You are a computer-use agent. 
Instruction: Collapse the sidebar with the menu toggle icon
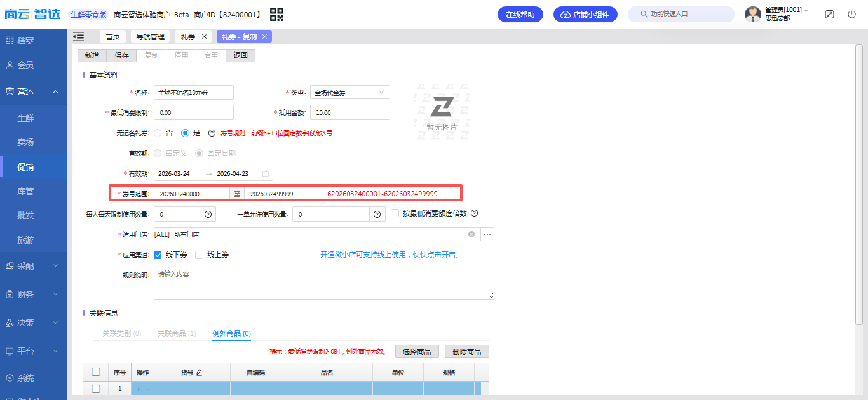(79, 37)
